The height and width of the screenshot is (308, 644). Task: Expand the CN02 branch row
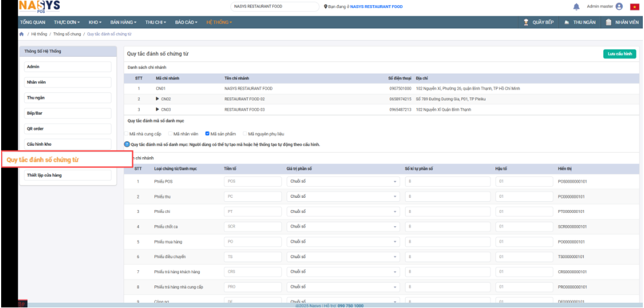pyautogui.click(x=157, y=99)
